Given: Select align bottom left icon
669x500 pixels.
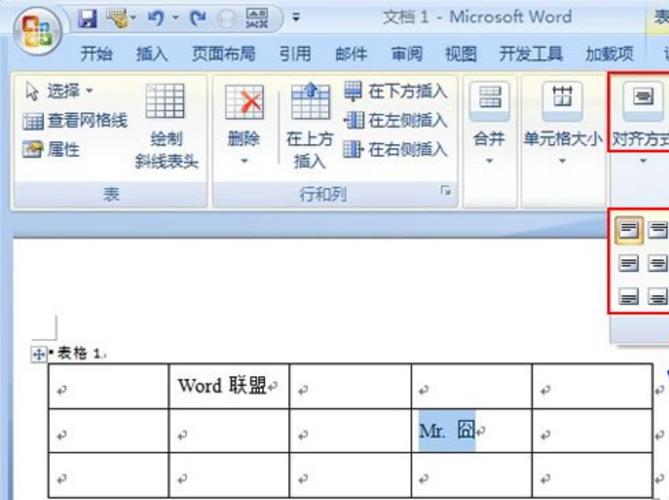Looking at the screenshot, I should click(x=628, y=296).
